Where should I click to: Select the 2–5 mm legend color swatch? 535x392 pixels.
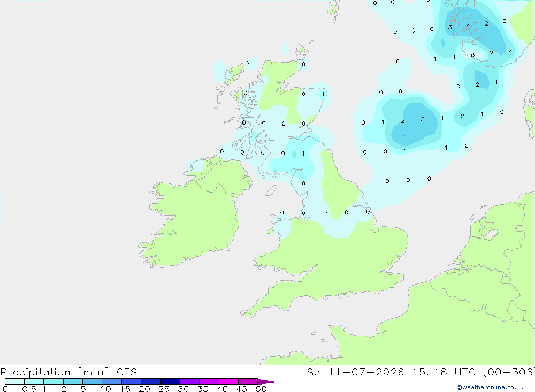click(x=73, y=381)
